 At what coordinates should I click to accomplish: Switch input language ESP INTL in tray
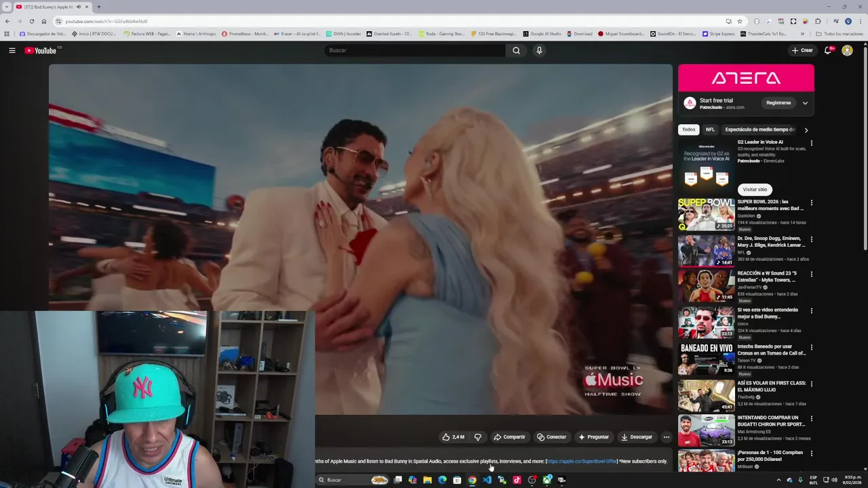coord(814,480)
